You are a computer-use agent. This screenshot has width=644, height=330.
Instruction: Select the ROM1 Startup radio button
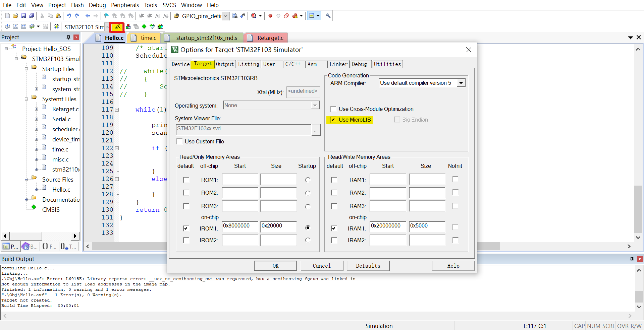pyautogui.click(x=308, y=180)
